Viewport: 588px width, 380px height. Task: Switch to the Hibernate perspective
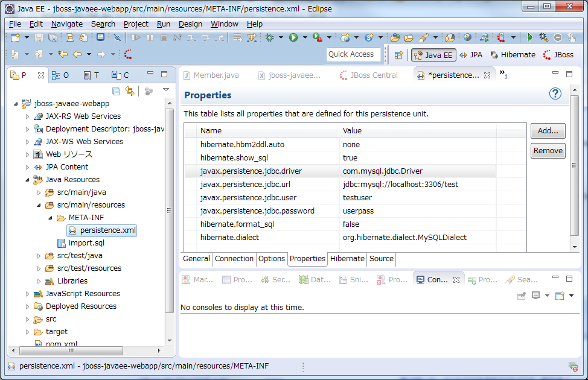tap(513, 55)
